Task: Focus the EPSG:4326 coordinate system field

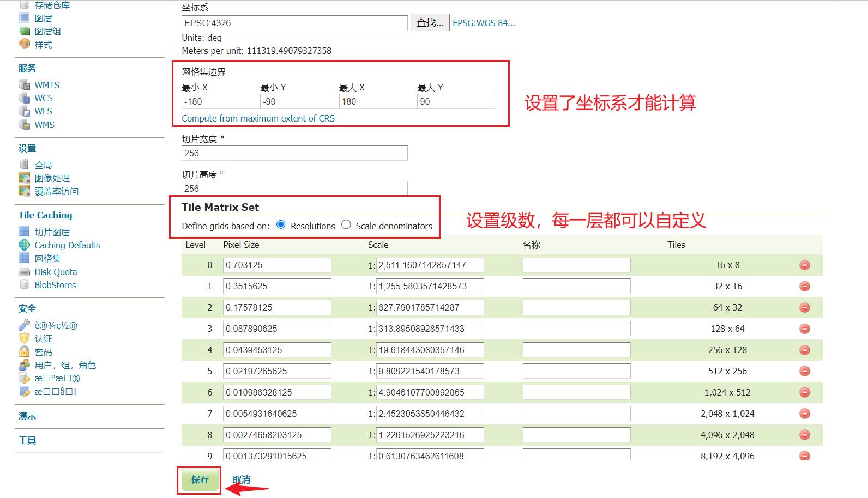Action: [294, 23]
